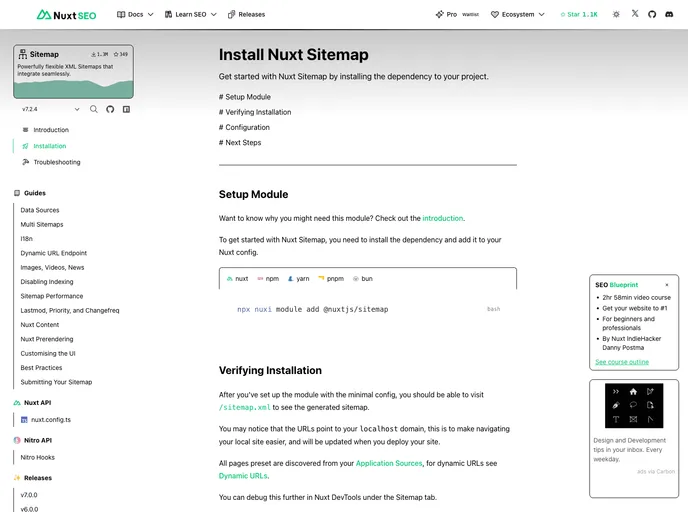
Task: Open the Pro waitlist link
Action: point(457,14)
